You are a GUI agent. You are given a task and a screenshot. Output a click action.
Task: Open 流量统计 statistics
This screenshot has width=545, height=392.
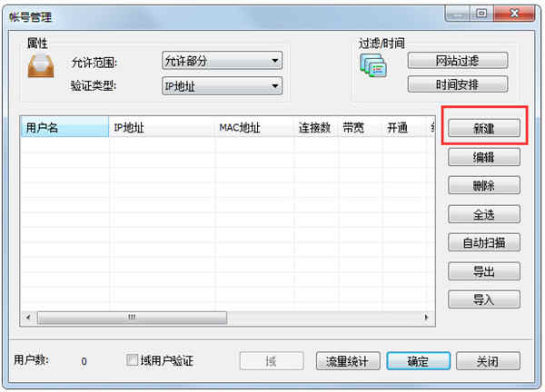point(348,361)
